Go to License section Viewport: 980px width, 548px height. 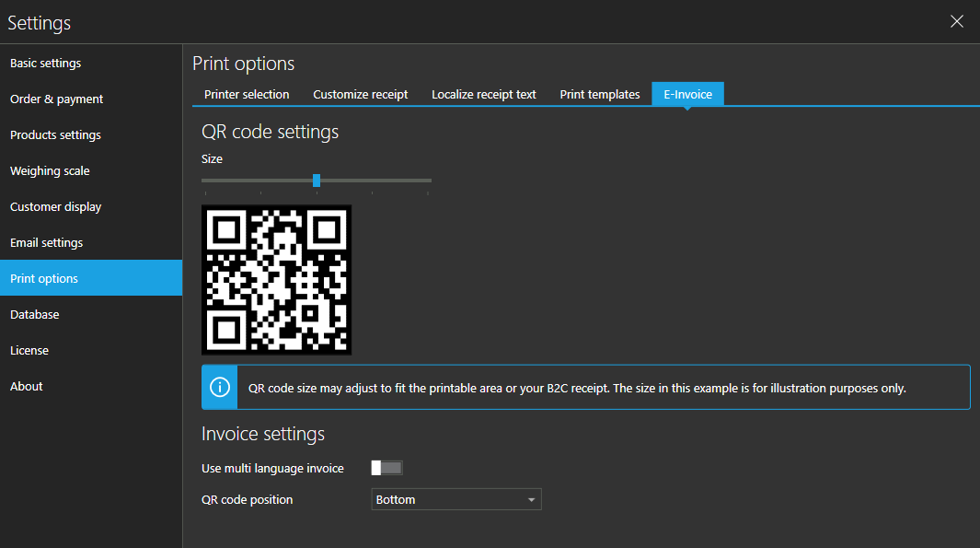[x=91, y=350]
